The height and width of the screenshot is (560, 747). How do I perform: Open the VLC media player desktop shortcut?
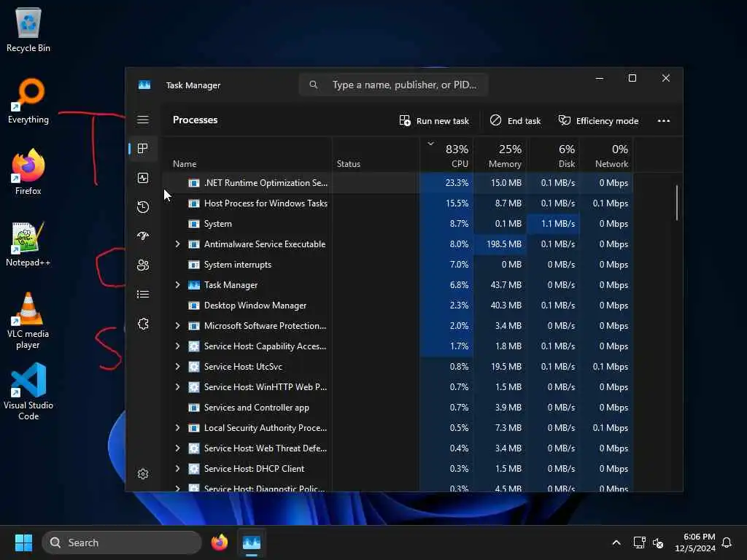pos(28,320)
